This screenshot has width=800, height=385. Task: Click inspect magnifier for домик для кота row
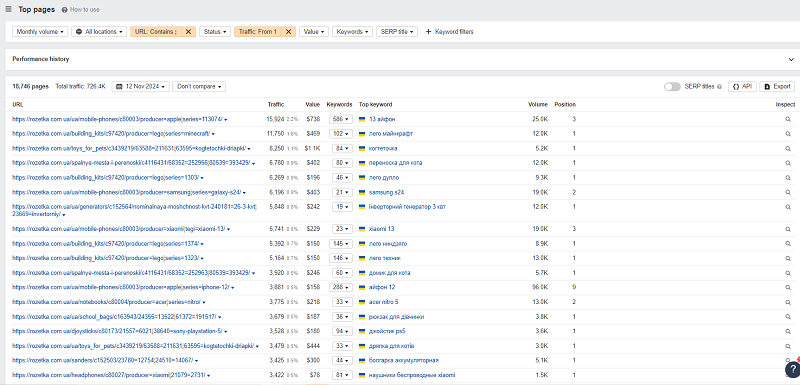click(788, 273)
